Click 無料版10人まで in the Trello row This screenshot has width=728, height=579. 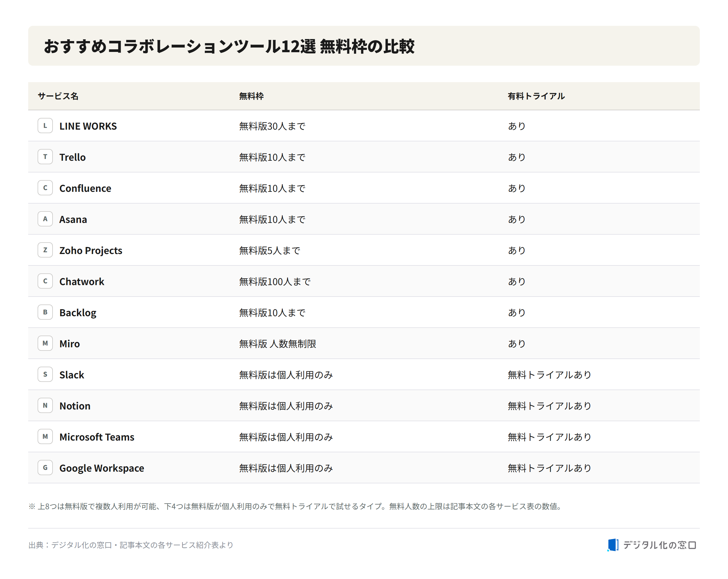click(x=272, y=157)
